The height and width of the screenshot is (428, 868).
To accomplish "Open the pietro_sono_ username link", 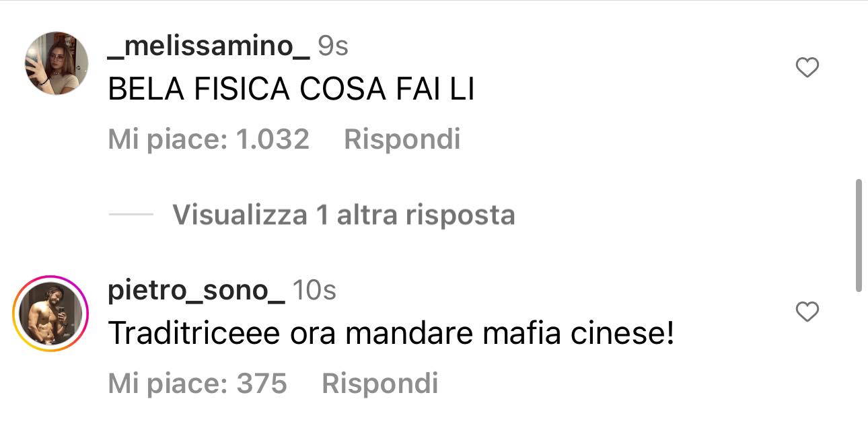I will coord(196,291).
